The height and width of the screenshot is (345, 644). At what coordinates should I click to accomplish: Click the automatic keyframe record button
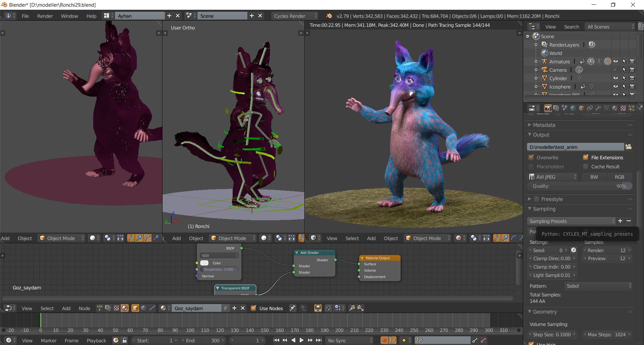[x=384, y=340]
